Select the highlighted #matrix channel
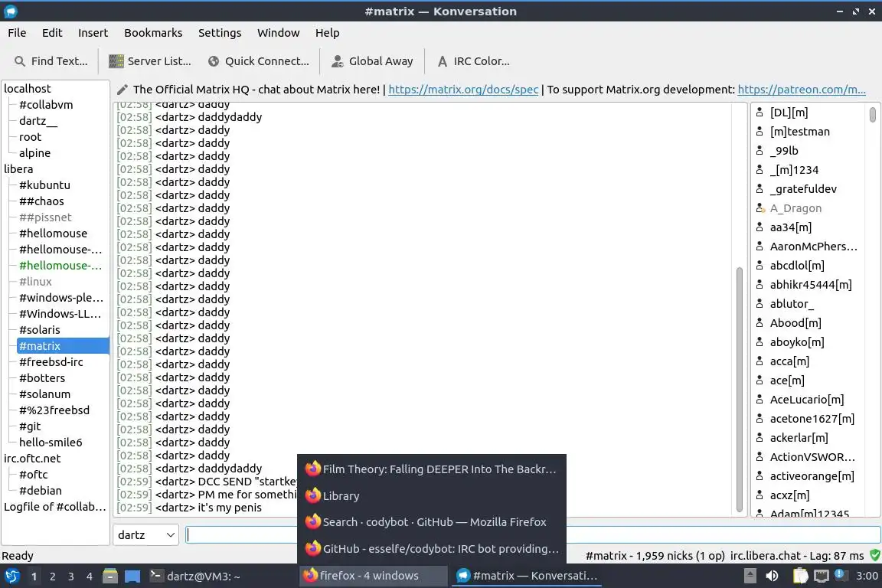This screenshot has width=882, height=588. coord(63,346)
